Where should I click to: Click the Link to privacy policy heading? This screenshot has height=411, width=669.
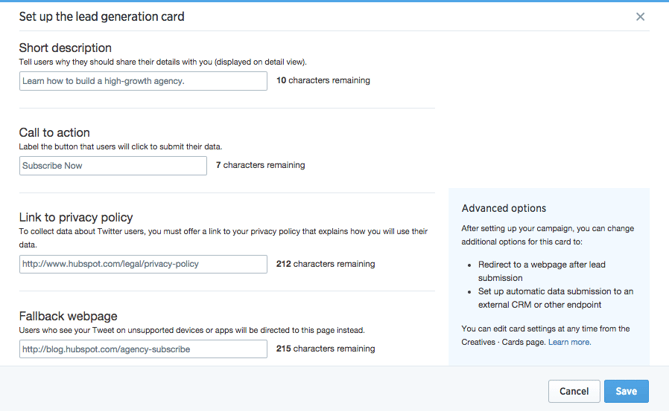[x=76, y=218]
